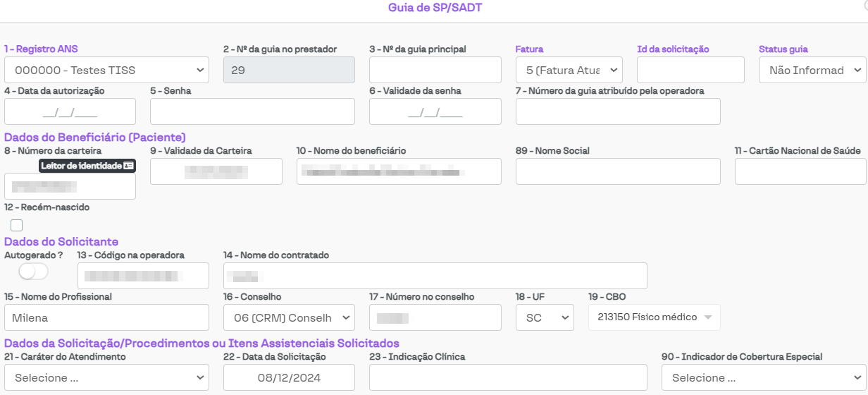
Task: Open Caráter do Atendimento dropdown
Action: (106, 377)
